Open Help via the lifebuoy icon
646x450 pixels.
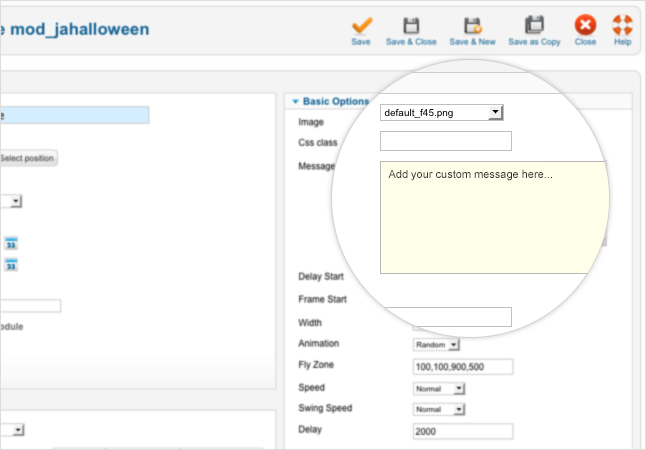point(622,24)
